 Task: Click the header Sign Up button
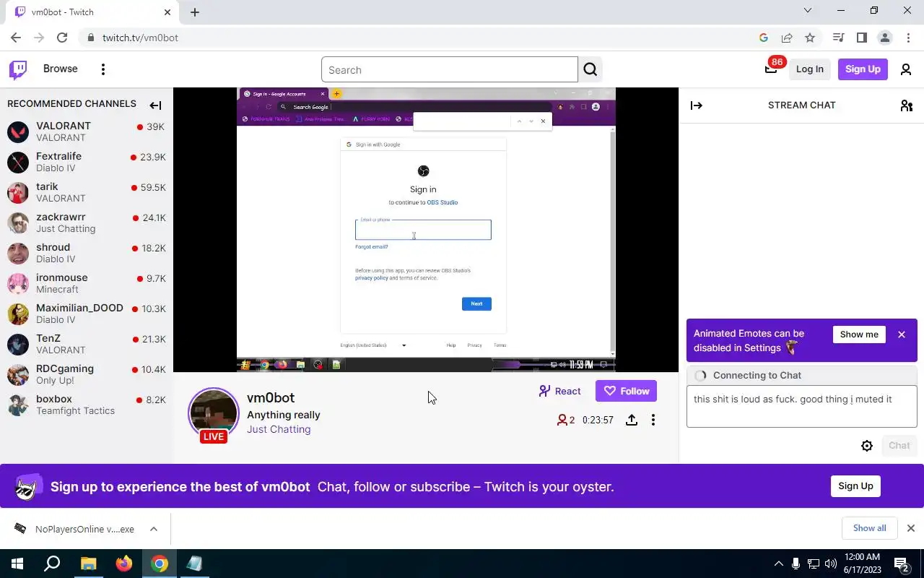[863, 69]
